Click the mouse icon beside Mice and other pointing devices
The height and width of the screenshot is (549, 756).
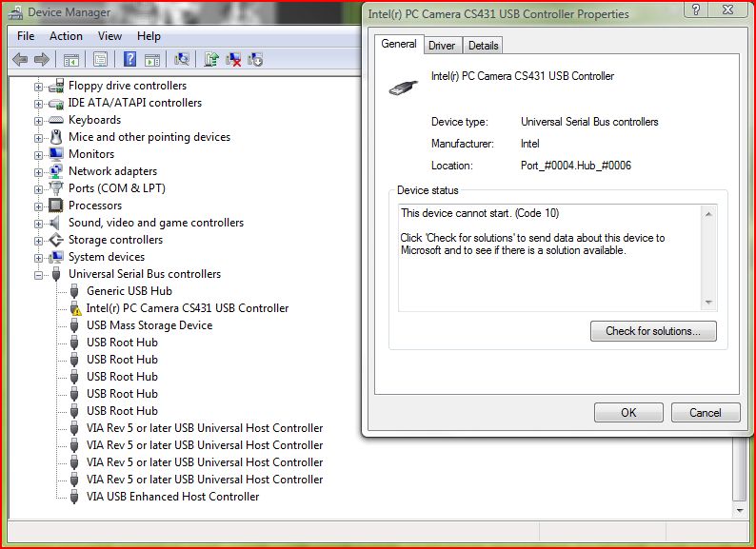click(56, 137)
